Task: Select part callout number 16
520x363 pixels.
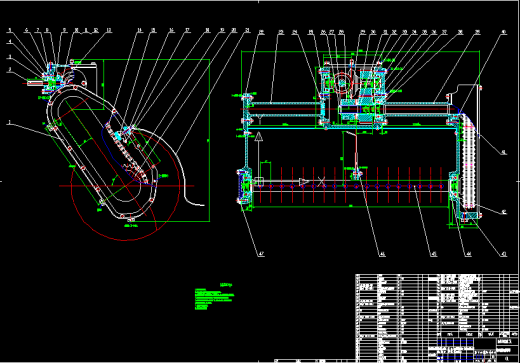Action: 171,30
